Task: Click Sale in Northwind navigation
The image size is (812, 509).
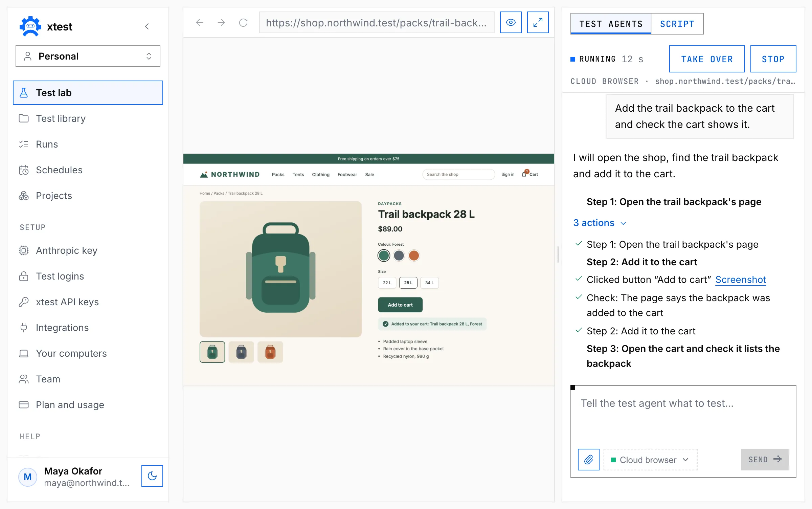Action: [x=369, y=175]
